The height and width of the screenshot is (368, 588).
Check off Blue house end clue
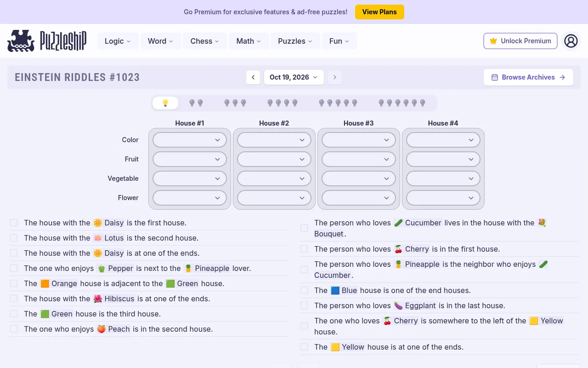point(304,290)
